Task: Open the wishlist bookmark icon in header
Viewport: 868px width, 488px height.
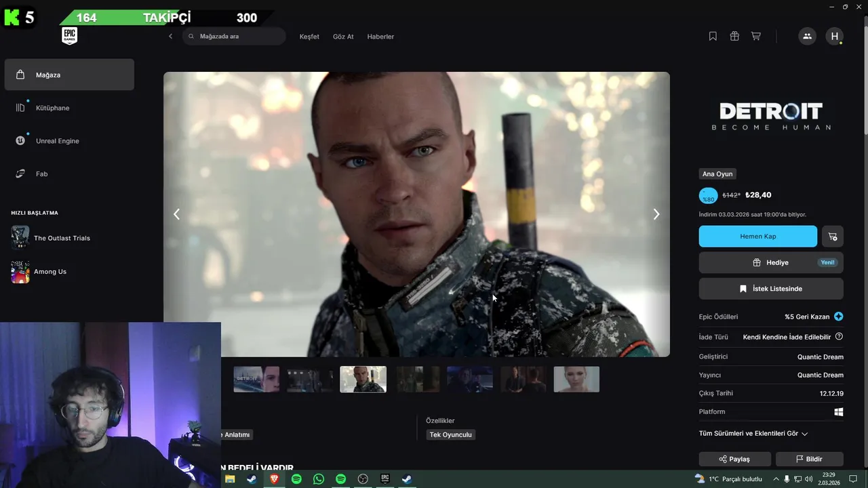Action: click(713, 37)
